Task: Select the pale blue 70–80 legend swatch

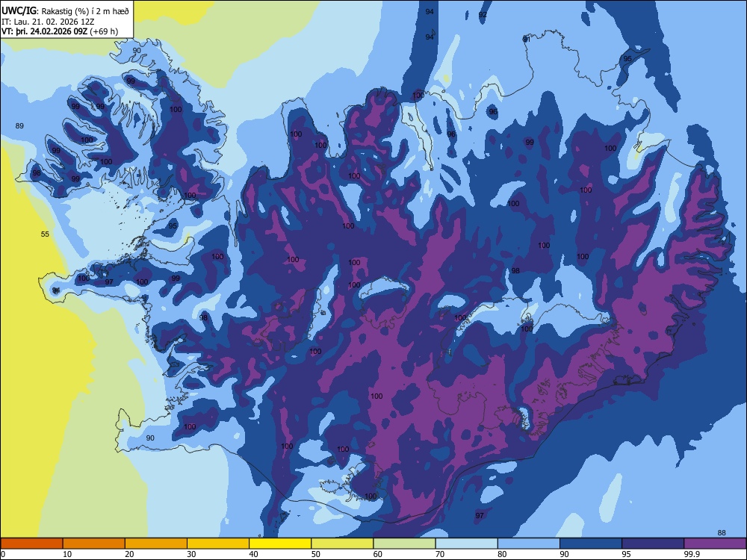Action: (466, 544)
